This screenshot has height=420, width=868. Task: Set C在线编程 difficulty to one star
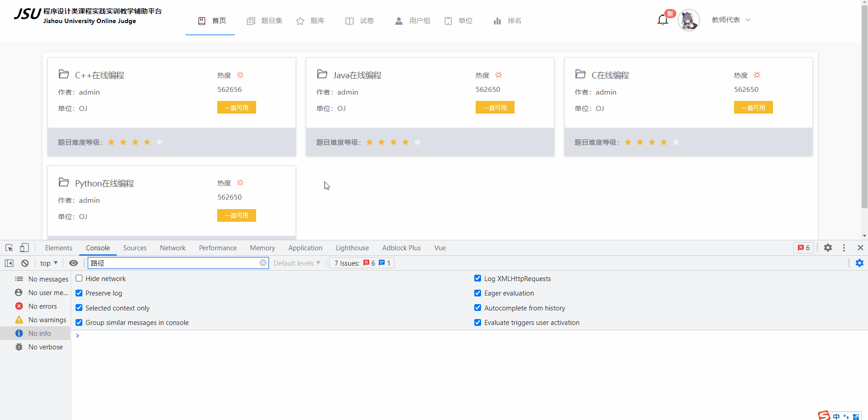click(628, 142)
